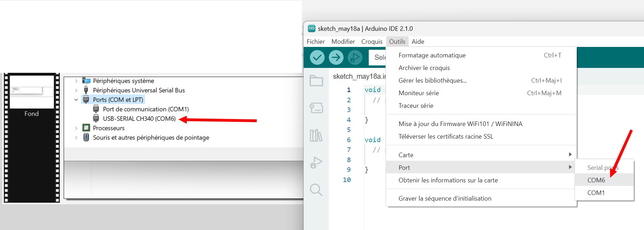This screenshot has width=644, height=230.
Task: Open the Debug sidebar panel icon
Action: tap(316, 162)
